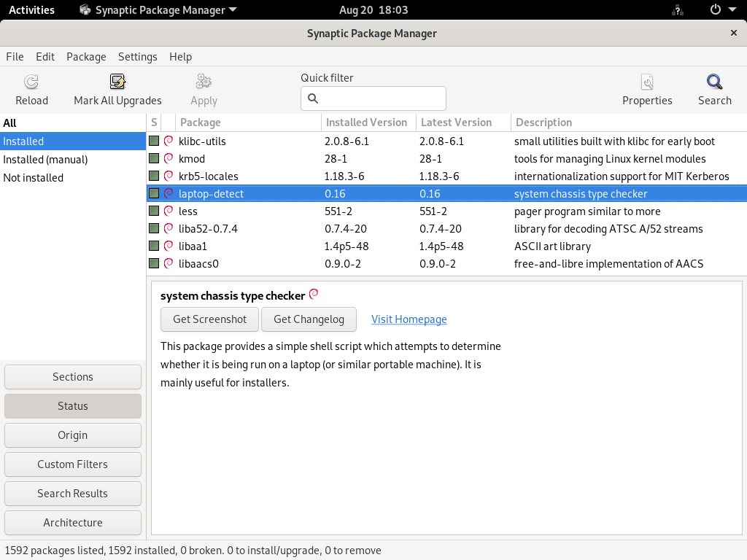Click the magnifier inside the Quick filter box
Image resolution: width=747 pixels, height=560 pixels.
coord(313,98)
